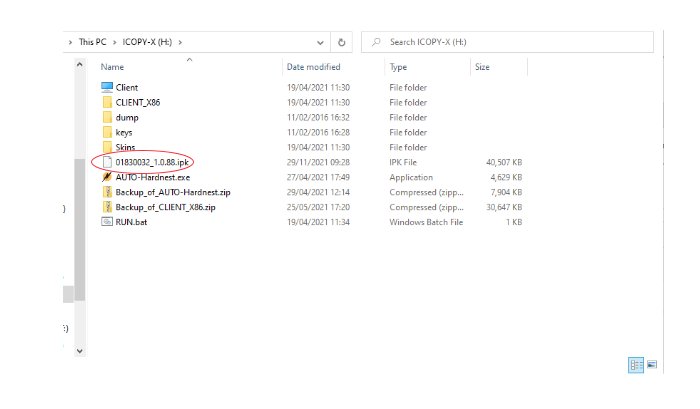Screen dimensions: 700x409
Task: Click the navigation pane scroll down arrow
Action: tap(79, 351)
